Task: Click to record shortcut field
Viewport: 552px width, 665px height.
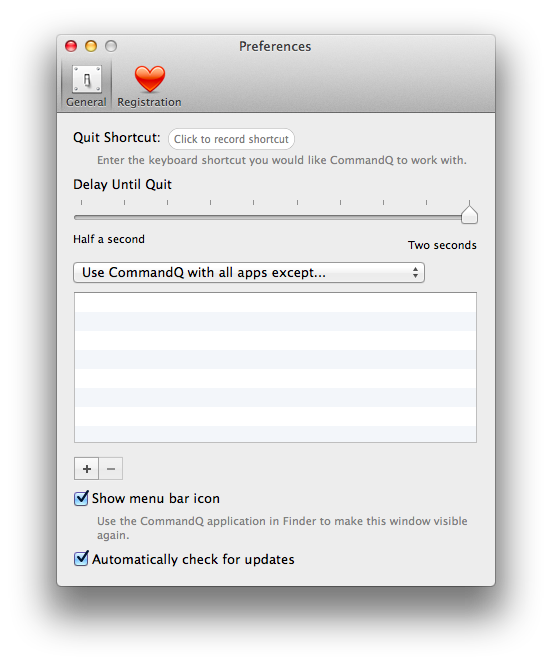Action: click(231, 139)
